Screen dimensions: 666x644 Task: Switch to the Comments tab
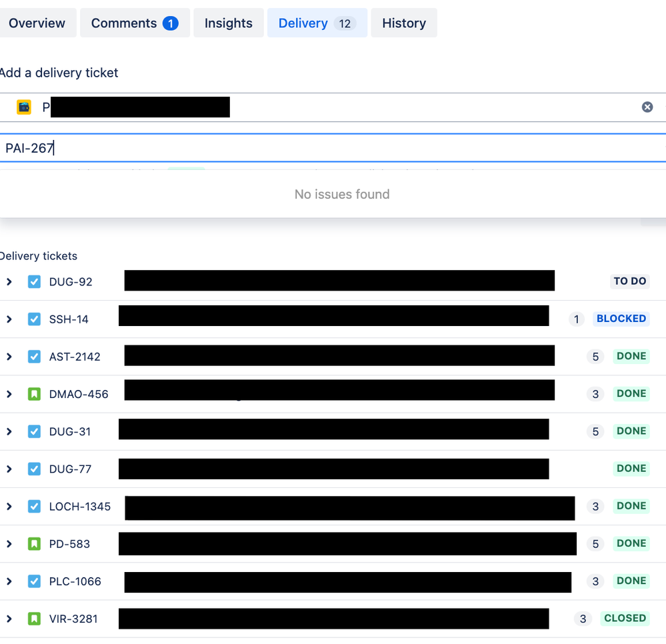[135, 23]
